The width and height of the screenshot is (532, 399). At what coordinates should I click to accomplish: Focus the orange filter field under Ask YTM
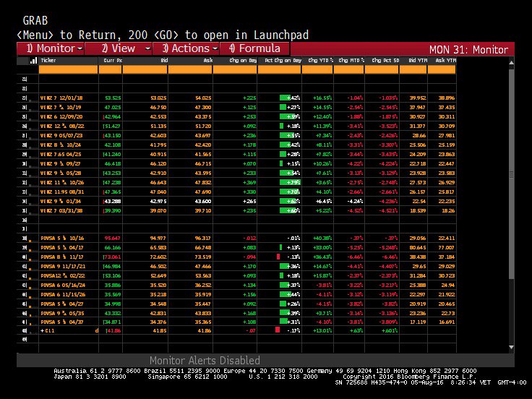[442, 69]
